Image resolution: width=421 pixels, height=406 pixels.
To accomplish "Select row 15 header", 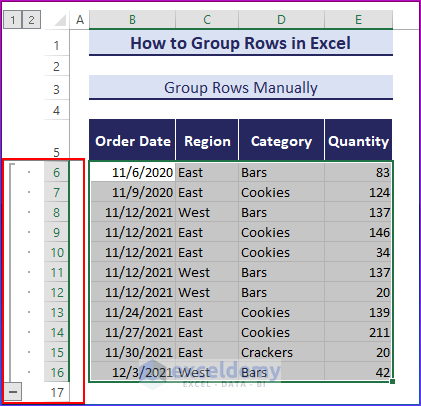I will click(56, 352).
